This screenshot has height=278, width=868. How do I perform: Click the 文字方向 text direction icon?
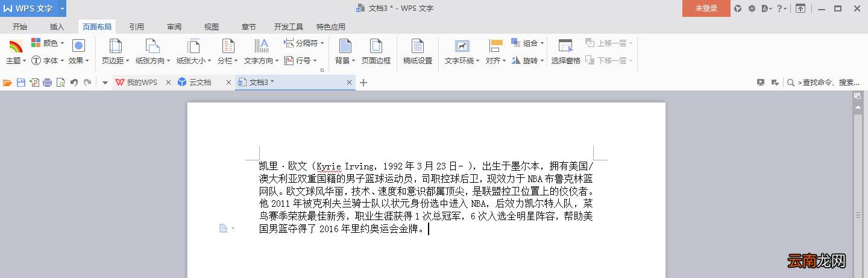click(261, 46)
